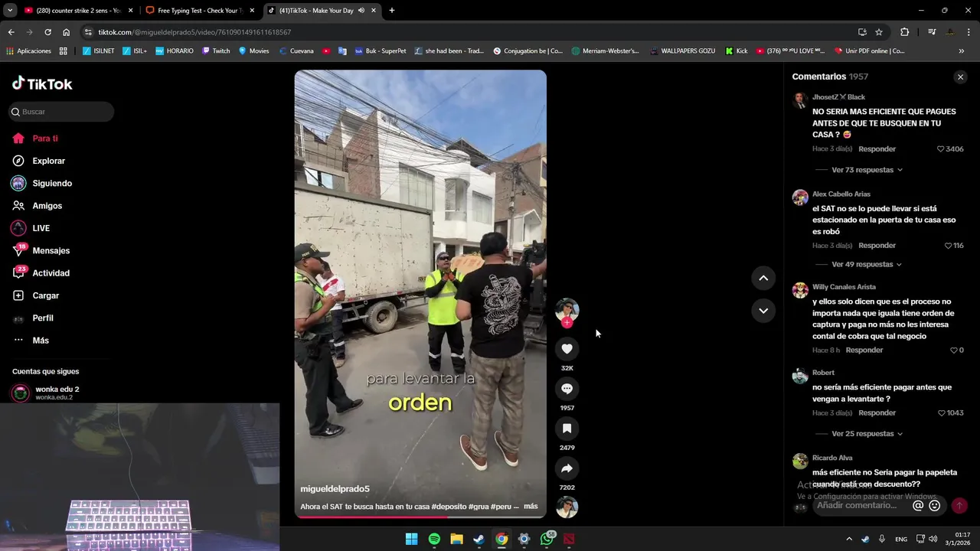Screen dimensions: 980x551
Task: Open Twitch bookmark
Action: pyautogui.click(x=216, y=51)
